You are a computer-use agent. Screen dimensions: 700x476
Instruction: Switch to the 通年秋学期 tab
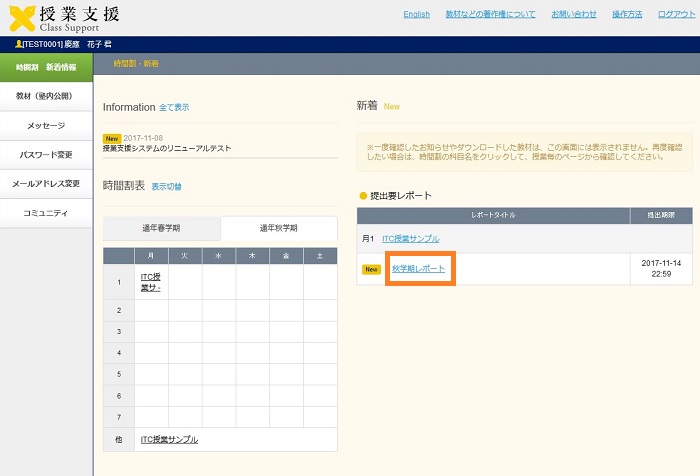pyautogui.click(x=278, y=228)
